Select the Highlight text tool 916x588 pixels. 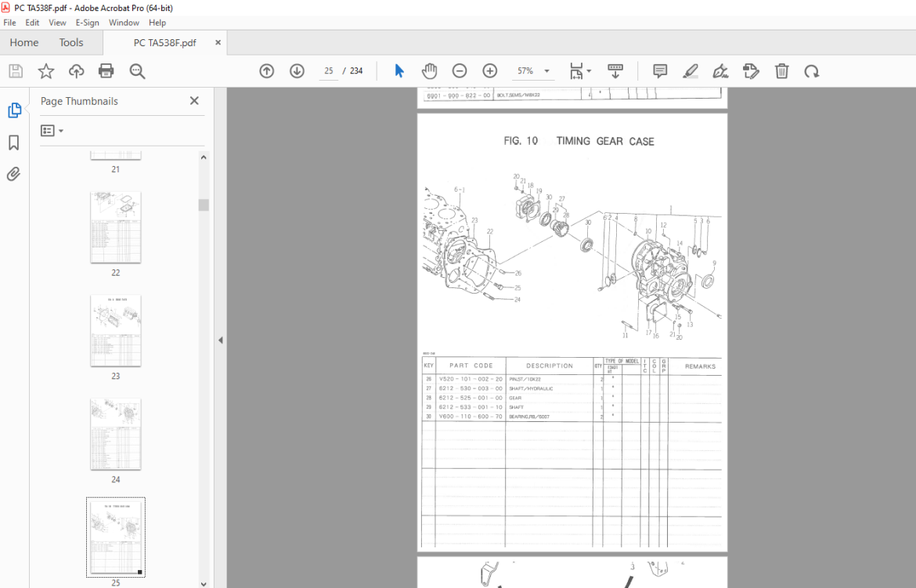click(x=691, y=71)
